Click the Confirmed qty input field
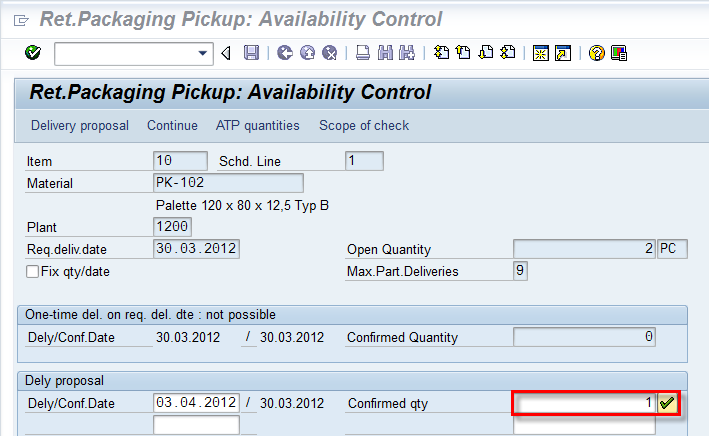Screen dimensions: 709x436 [584, 403]
